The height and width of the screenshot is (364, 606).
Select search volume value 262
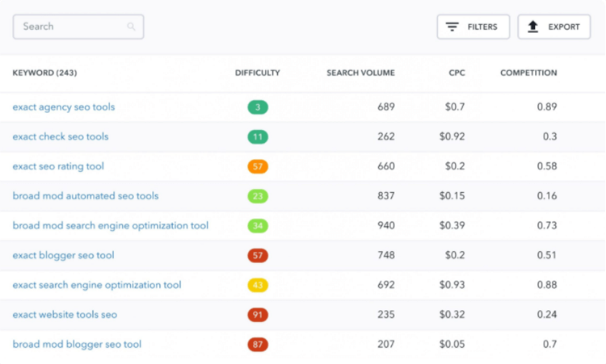tap(386, 136)
